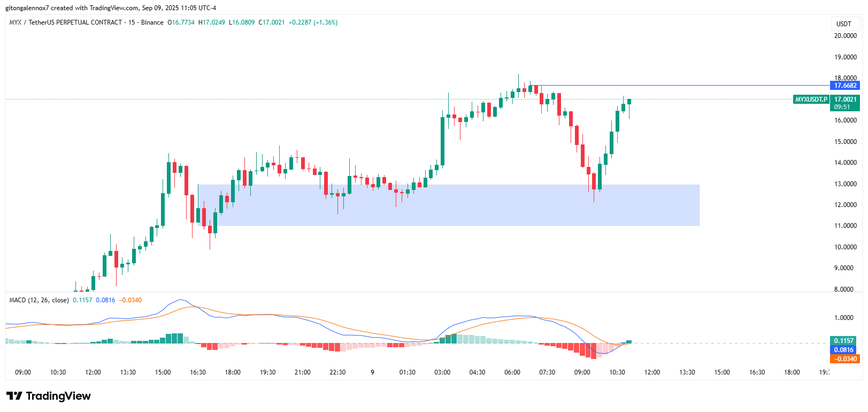Click the 14.0000 price axis label

click(846, 163)
